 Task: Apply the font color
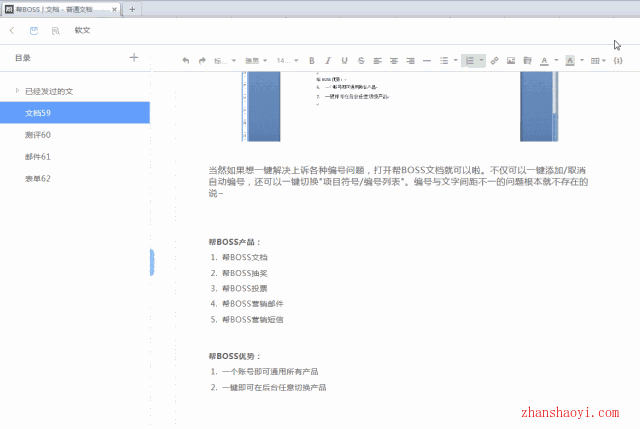point(544,61)
